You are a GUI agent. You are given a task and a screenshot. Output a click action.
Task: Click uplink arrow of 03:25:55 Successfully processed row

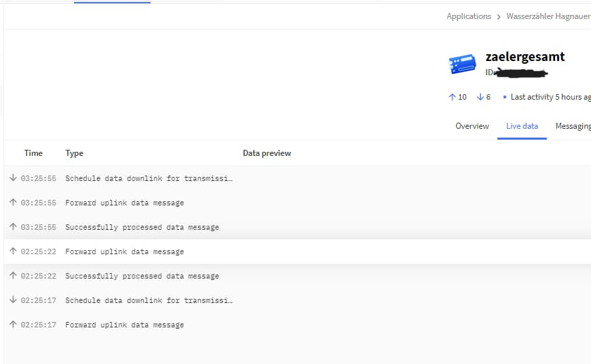point(13,226)
